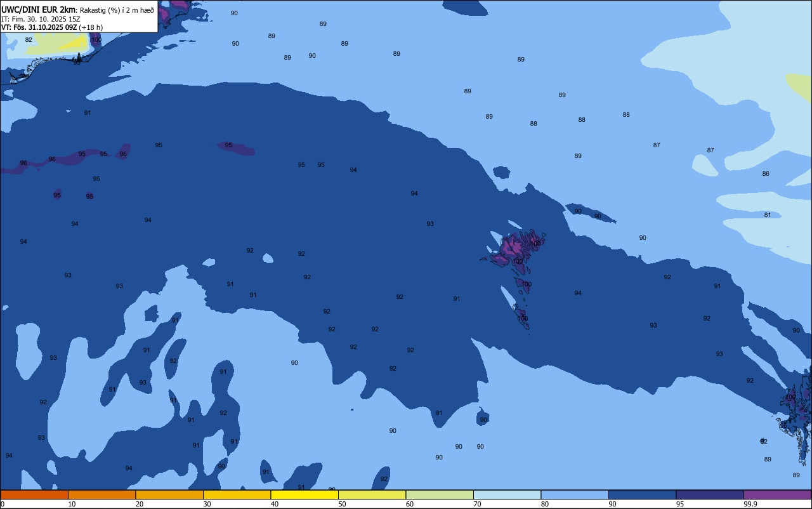Pick the purple legend swatch above 99.9

coord(777,494)
